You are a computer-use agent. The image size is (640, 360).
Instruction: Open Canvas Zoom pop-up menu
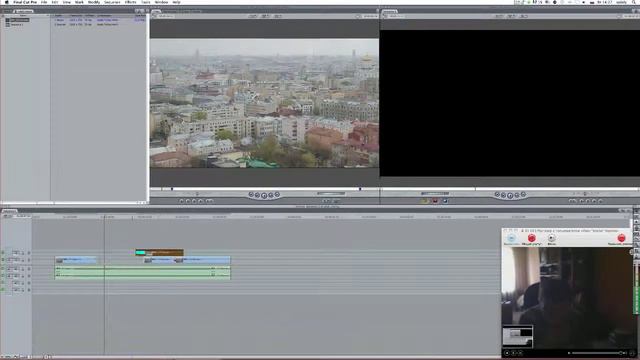pyautogui.click(x=499, y=16)
